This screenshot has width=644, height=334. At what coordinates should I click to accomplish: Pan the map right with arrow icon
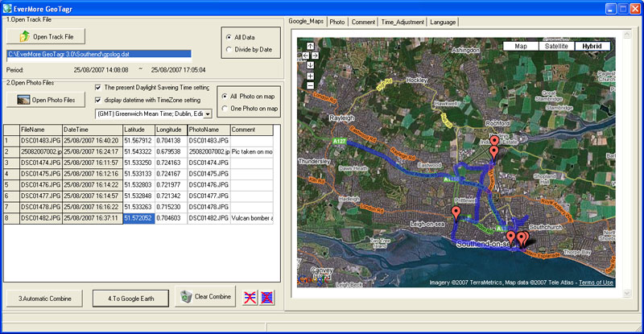coord(315,56)
